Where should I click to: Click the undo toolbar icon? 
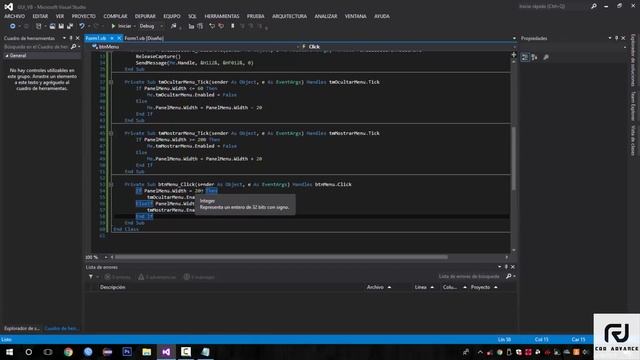pyautogui.click(x=82, y=26)
